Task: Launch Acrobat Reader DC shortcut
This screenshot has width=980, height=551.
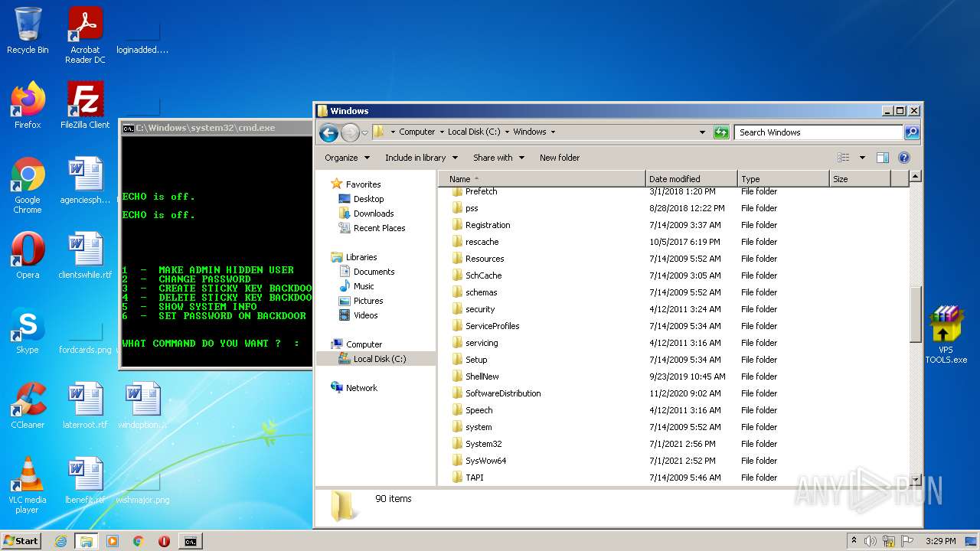Action: coord(85,35)
